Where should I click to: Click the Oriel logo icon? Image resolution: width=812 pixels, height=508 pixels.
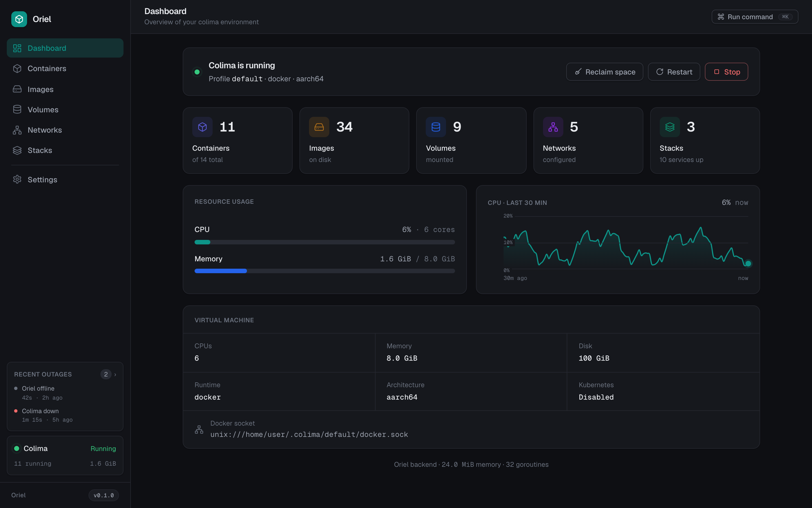tap(19, 19)
